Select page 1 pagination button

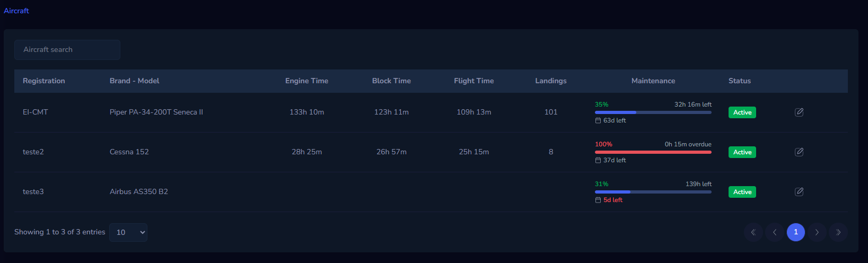[x=795, y=232]
